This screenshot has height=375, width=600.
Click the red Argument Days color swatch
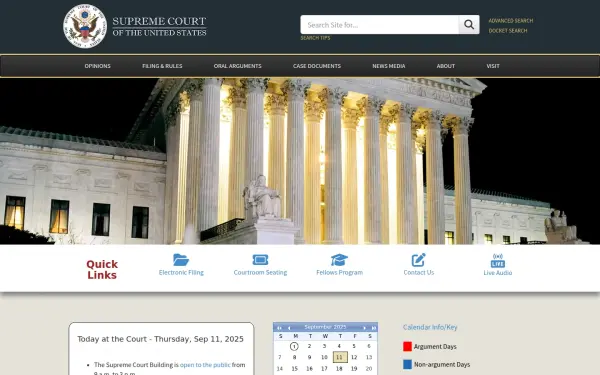(408, 346)
